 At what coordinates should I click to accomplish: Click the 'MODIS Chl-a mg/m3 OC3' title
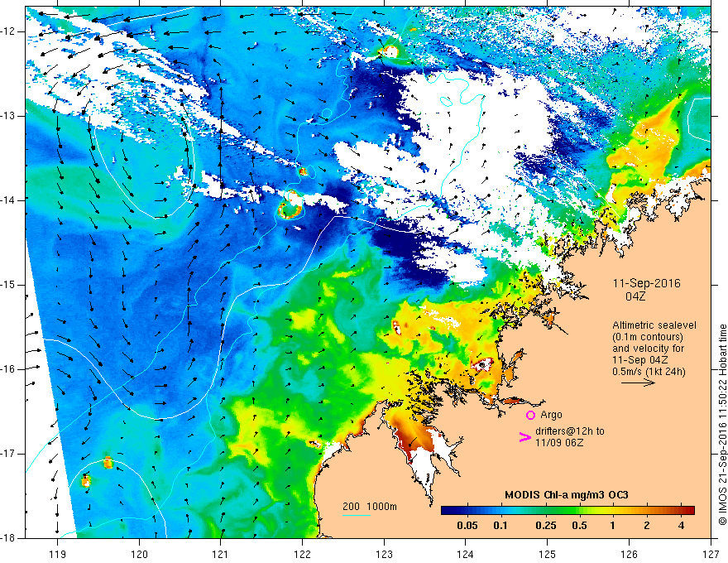[567, 495]
